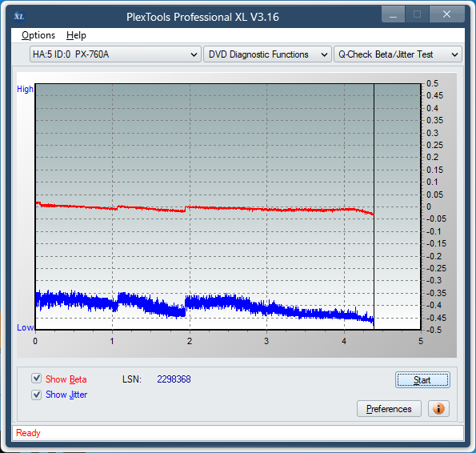Click the Low jitter axis label
Image resolution: width=476 pixels, height=453 pixels.
tap(25, 327)
